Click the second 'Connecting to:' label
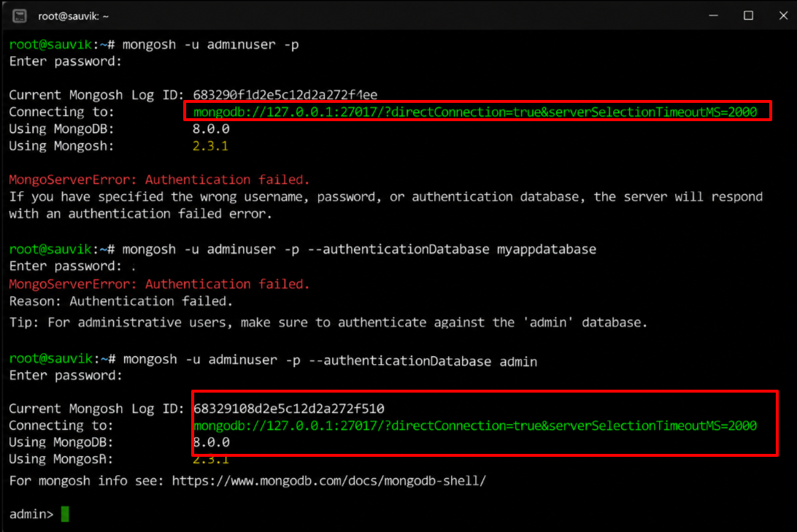Screen dimensions: 797x532 tap(61, 425)
